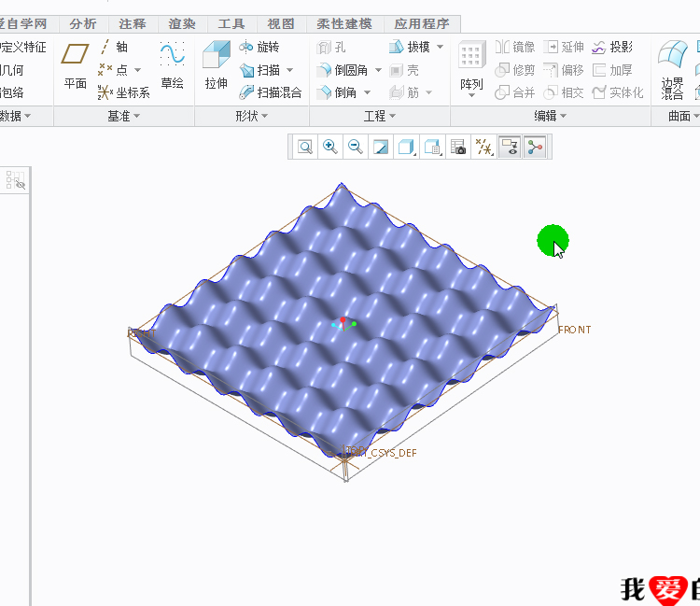
Task: Click the Refit zoom icon
Action: coord(305,147)
